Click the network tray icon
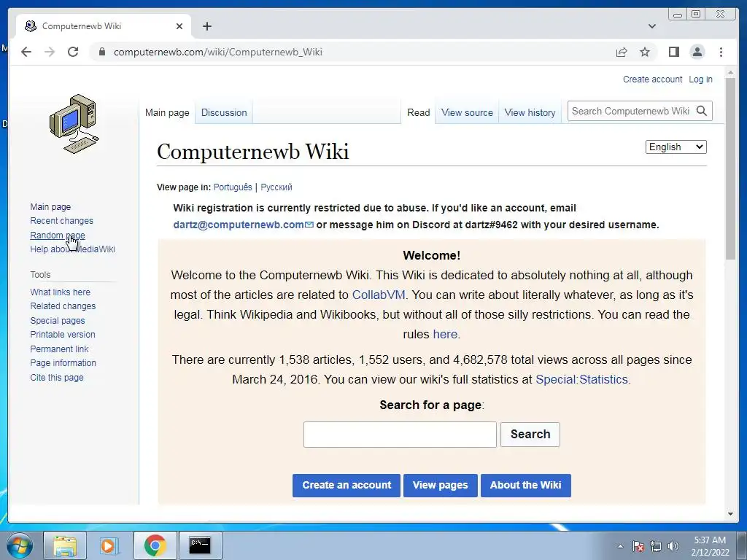Image resolution: width=747 pixels, height=560 pixels. point(656,546)
